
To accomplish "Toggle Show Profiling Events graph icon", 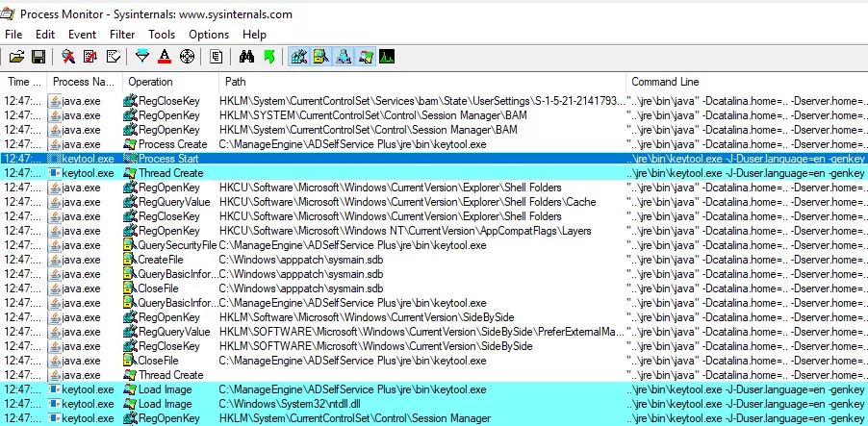I will [387, 57].
